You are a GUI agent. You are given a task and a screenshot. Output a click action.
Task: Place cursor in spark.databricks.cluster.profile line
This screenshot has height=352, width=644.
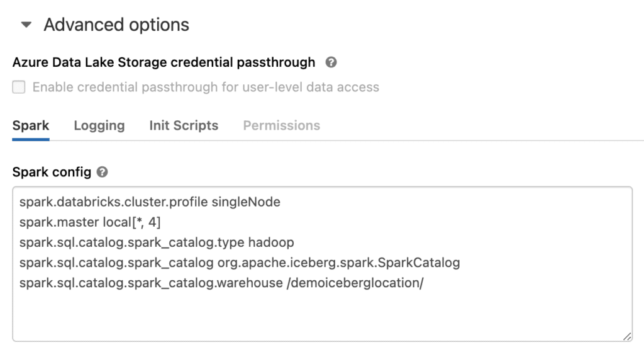click(x=150, y=202)
